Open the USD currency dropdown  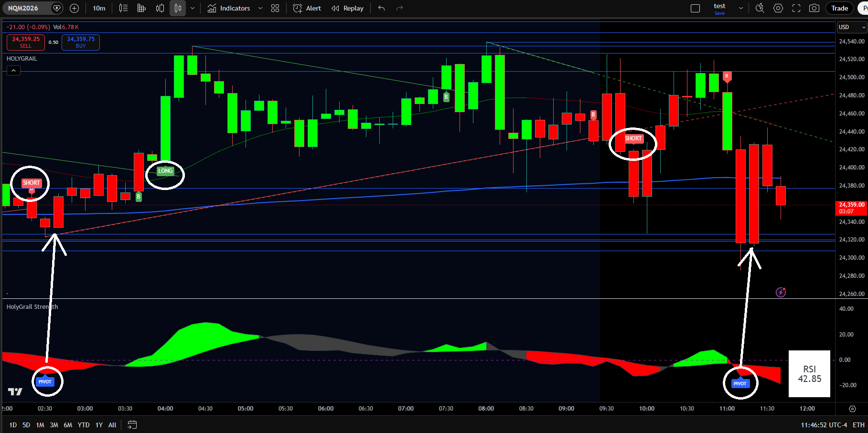(852, 27)
